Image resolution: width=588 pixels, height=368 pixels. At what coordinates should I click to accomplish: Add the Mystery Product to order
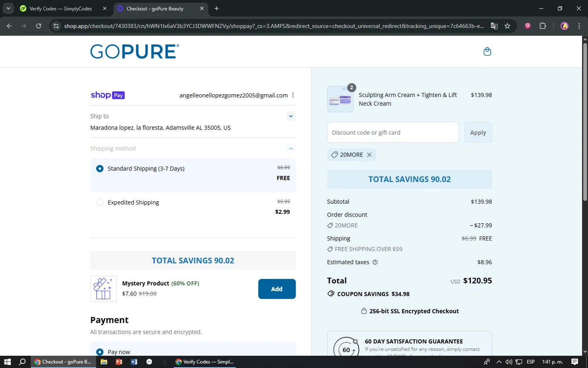pyautogui.click(x=277, y=289)
